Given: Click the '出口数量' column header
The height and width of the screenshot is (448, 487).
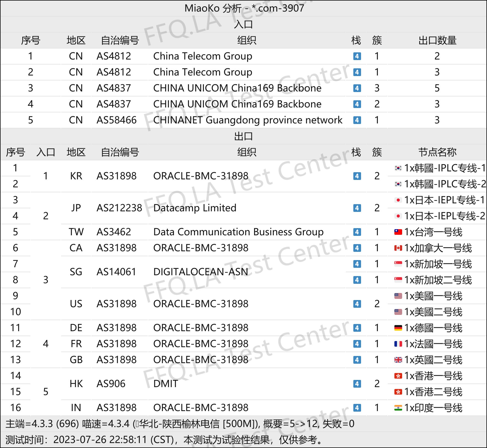Looking at the screenshot, I should 437,41.
